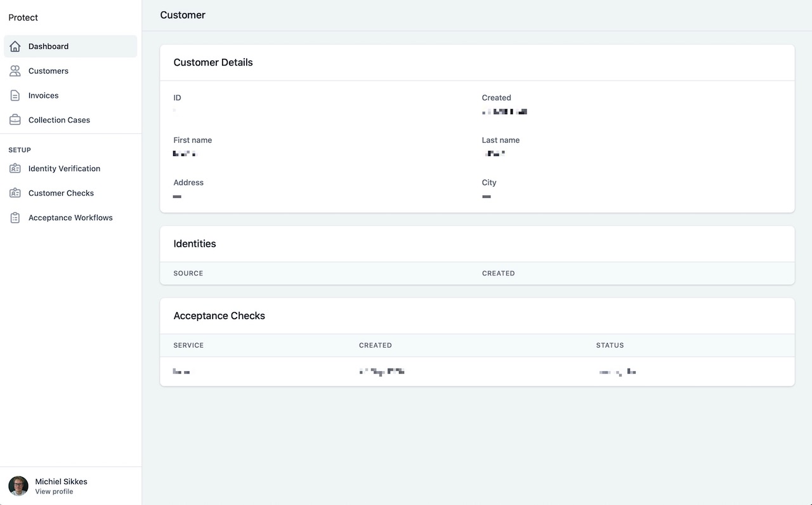Select the acceptance check table row
The height and width of the screenshot is (505, 812).
point(477,372)
